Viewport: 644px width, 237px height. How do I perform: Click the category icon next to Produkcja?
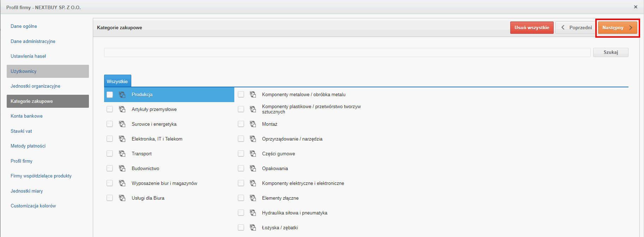[122, 95]
